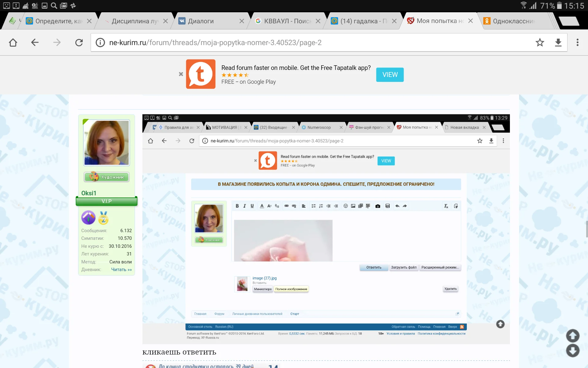Click the undo arrow in the editor
This screenshot has height=368, width=588.
coord(397,206)
